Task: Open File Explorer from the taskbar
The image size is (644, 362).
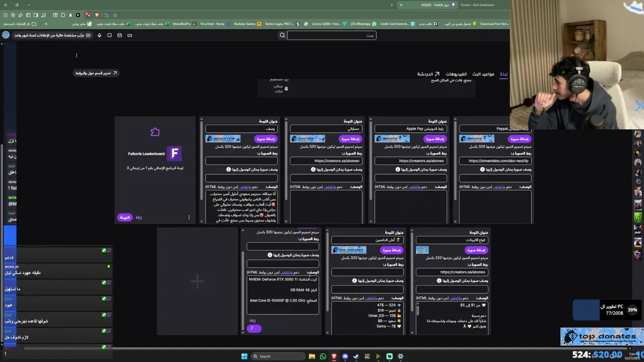Action: click(312, 356)
